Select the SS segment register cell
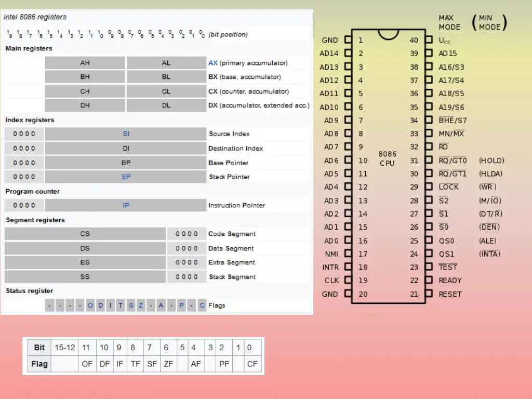The height and width of the screenshot is (399, 532). 85,277
